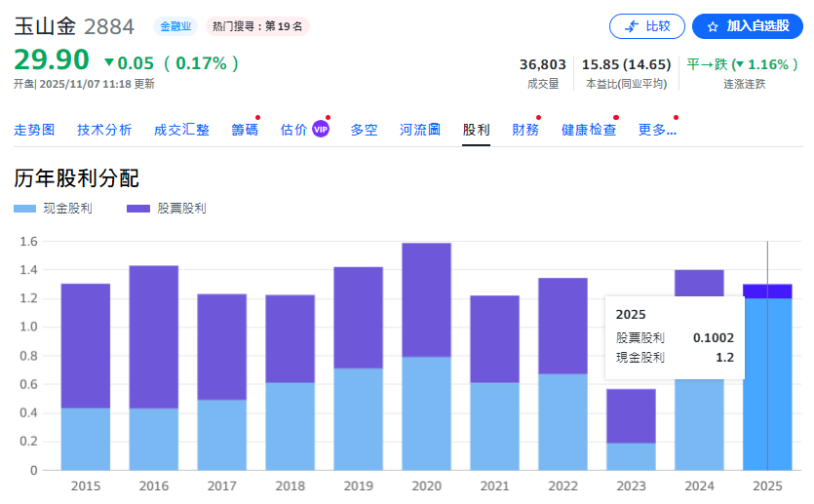The image size is (814, 504).
Task: Open the 健康检查 tab
Action: click(x=589, y=130)
